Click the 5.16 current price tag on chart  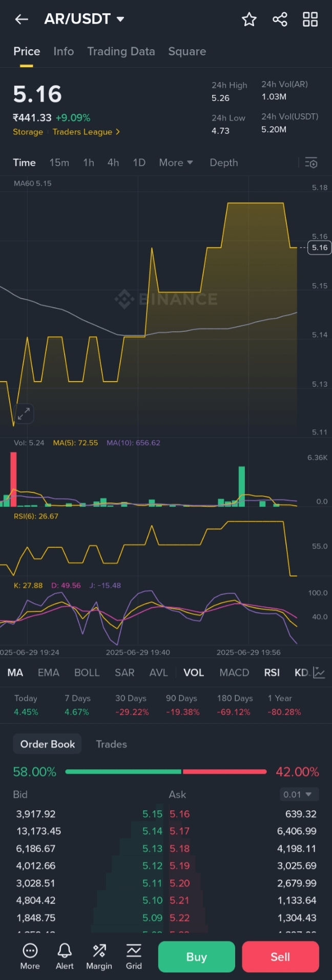click(320, 248)
